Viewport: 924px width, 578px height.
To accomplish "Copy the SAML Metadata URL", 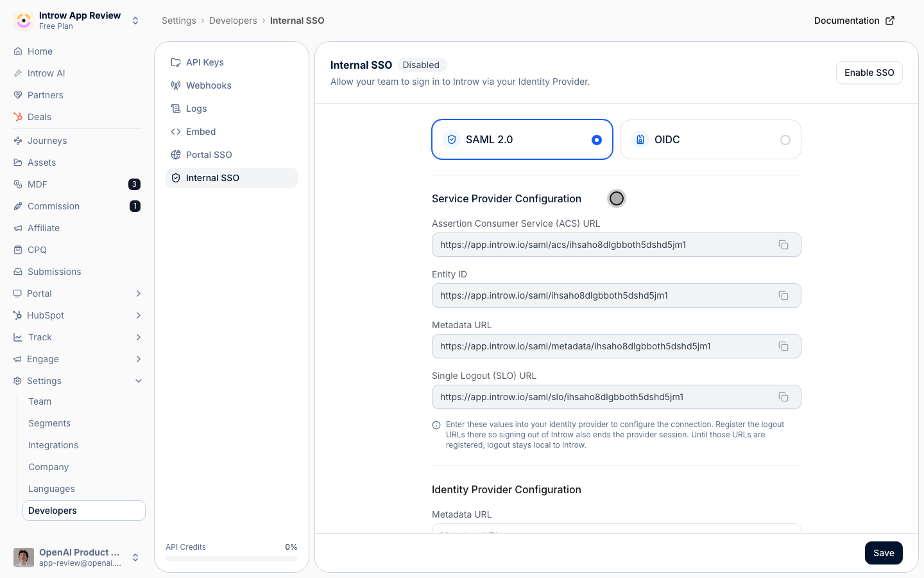I will tap(783, 346).
